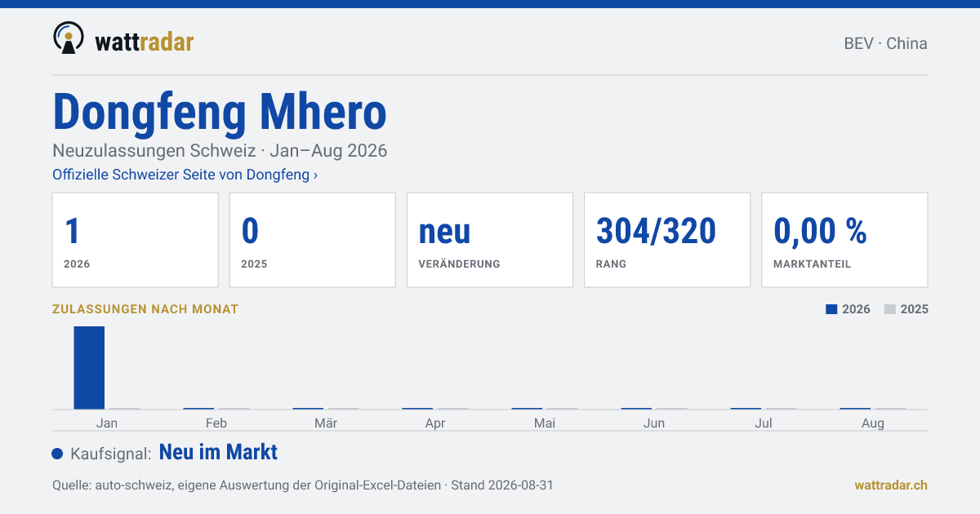Viewport: 980px width, 514px height.
Task: Click the Mai month label
Action: point(545,423)
